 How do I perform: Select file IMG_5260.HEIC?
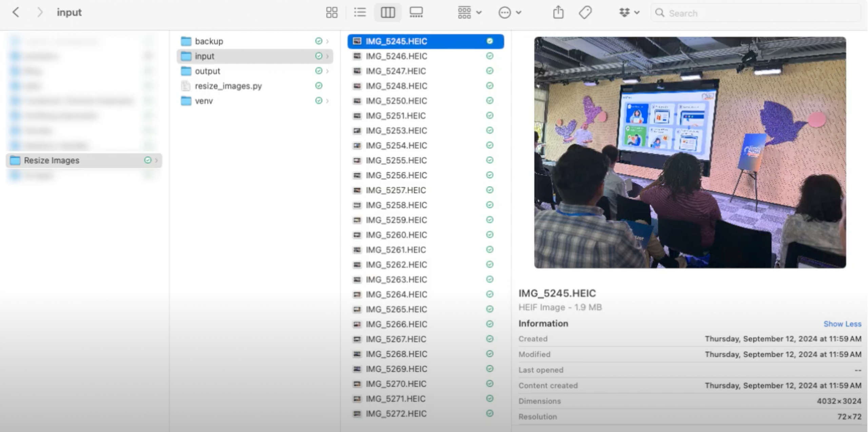(396, 235)
